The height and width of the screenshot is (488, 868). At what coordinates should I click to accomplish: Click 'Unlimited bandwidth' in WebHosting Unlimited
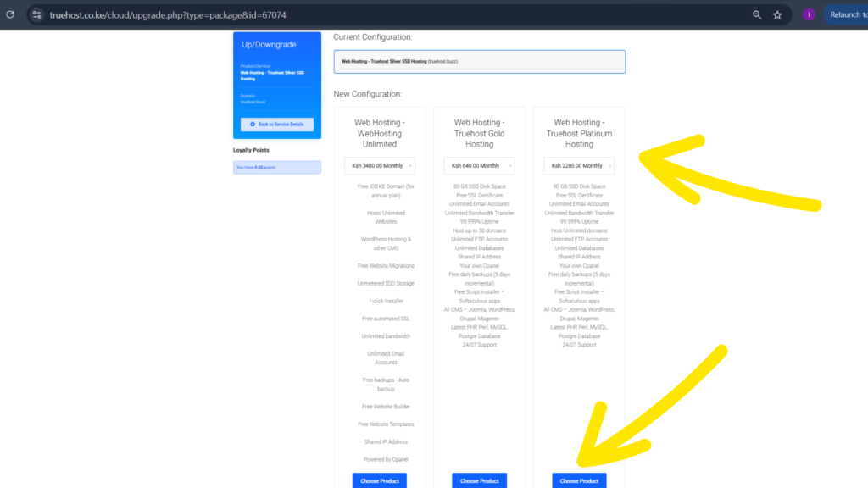[386, 336]
